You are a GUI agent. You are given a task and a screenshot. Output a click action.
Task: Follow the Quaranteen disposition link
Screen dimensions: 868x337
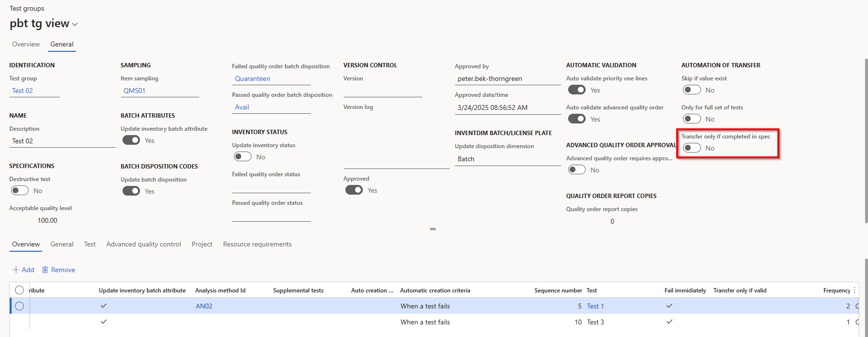[252, 78]
